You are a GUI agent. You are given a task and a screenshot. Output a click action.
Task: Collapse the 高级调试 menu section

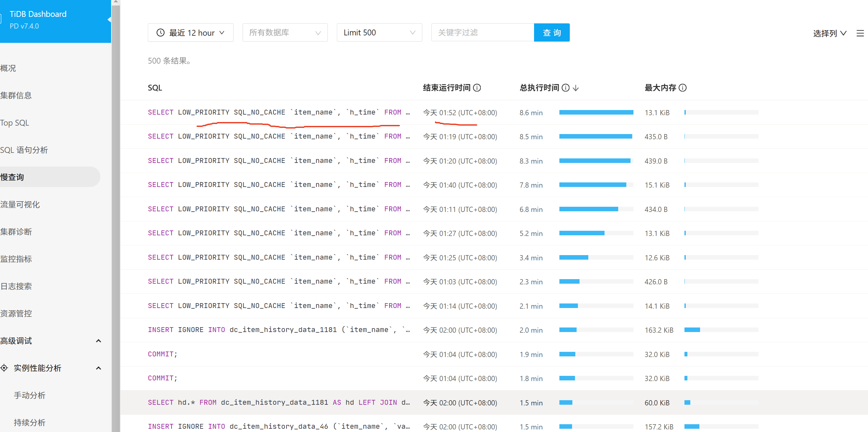coord(98,341)
